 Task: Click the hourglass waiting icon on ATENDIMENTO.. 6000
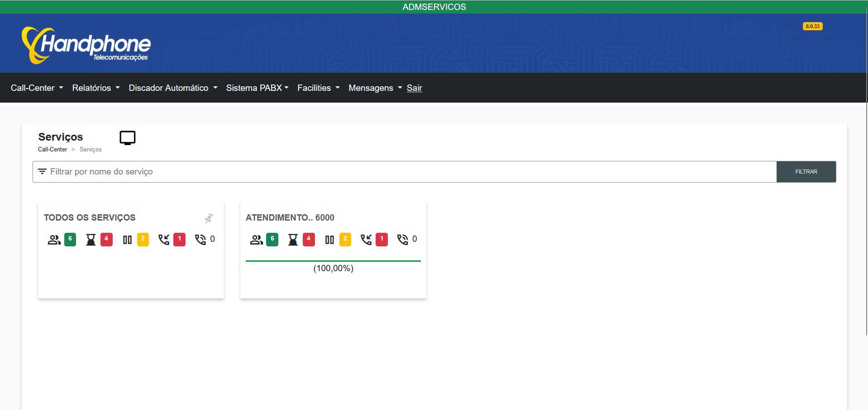293,240
